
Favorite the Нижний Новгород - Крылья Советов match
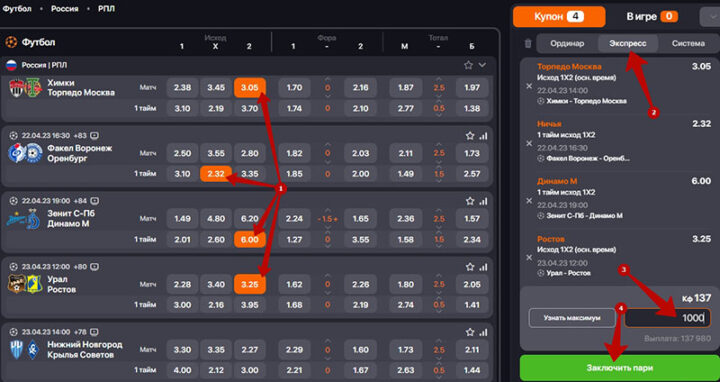[470, 332]
